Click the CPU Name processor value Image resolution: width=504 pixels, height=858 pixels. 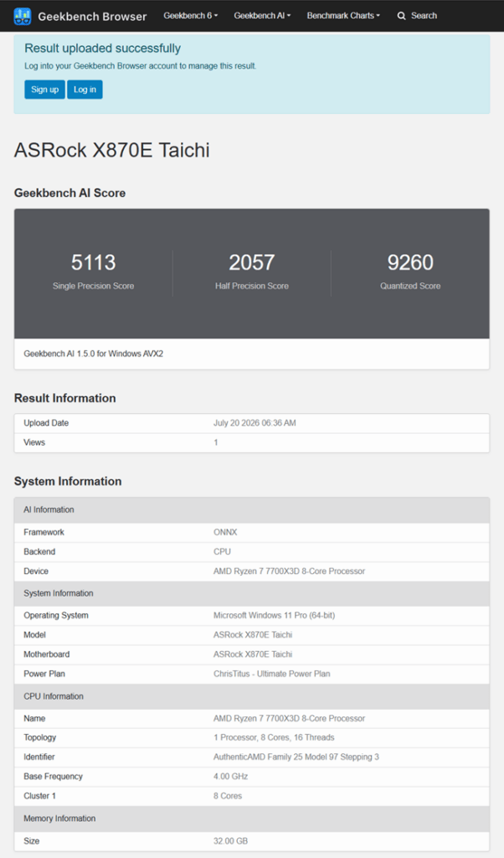point(289,718)
